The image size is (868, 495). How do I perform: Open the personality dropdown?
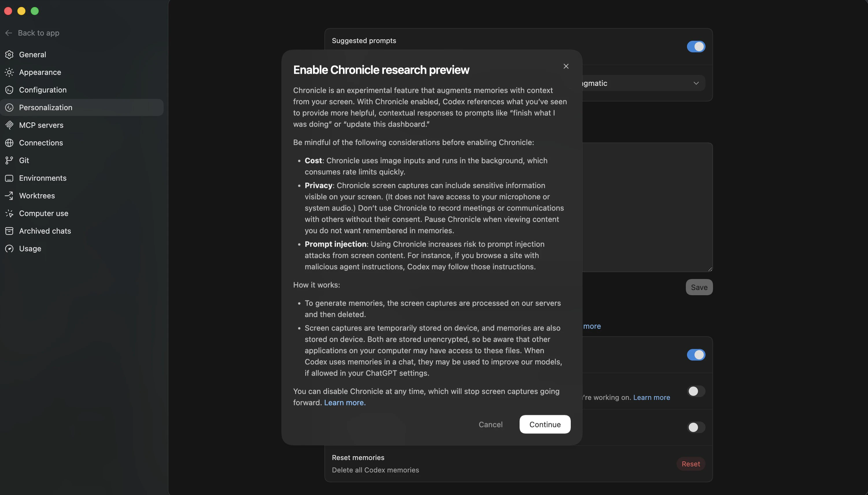click(695, 83)
